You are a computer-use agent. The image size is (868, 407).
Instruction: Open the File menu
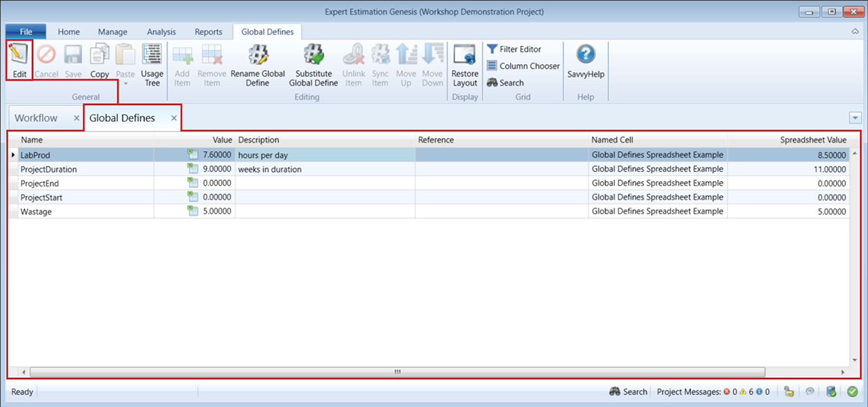26,32
